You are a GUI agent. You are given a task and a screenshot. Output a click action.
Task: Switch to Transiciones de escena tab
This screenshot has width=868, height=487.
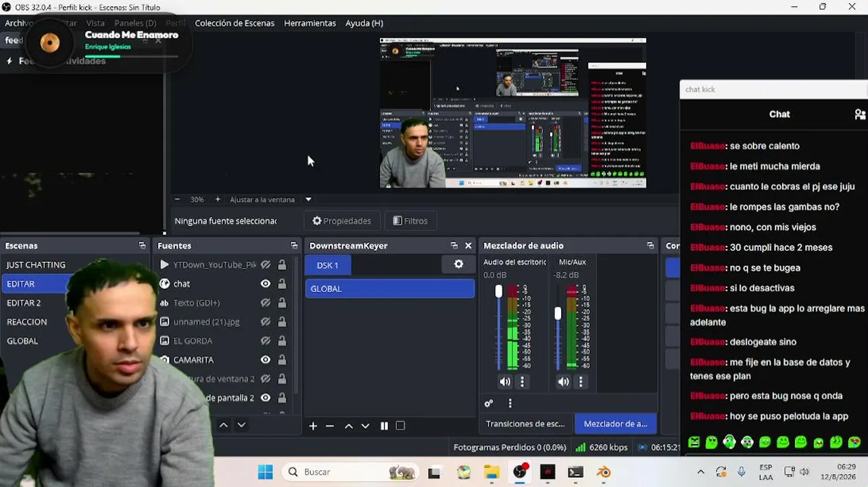tap(525, 423)
